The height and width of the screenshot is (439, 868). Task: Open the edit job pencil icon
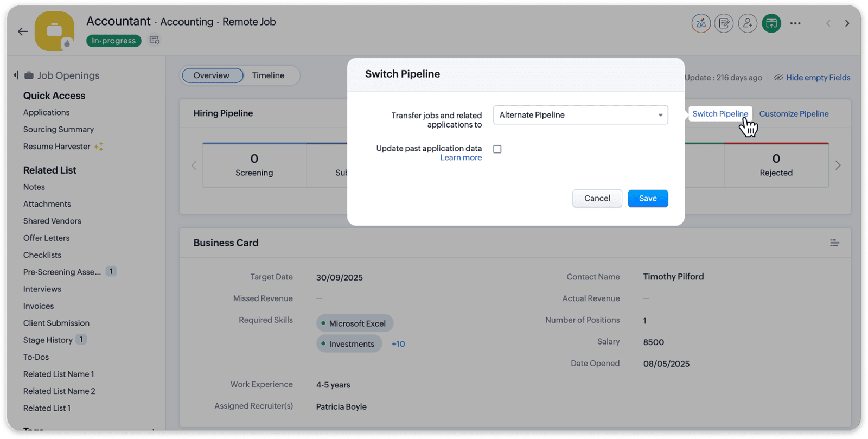[x=724, y=23]
